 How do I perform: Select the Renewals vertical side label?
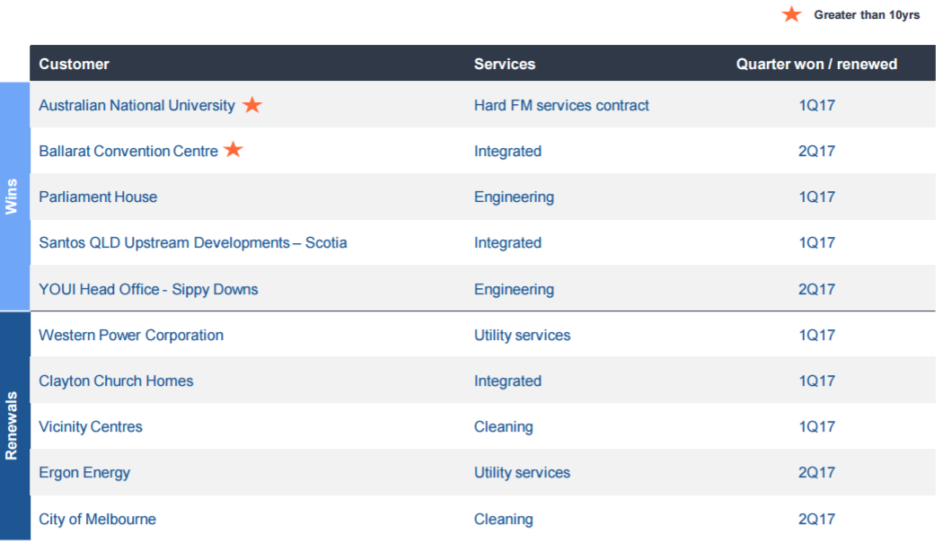[11, 426]
